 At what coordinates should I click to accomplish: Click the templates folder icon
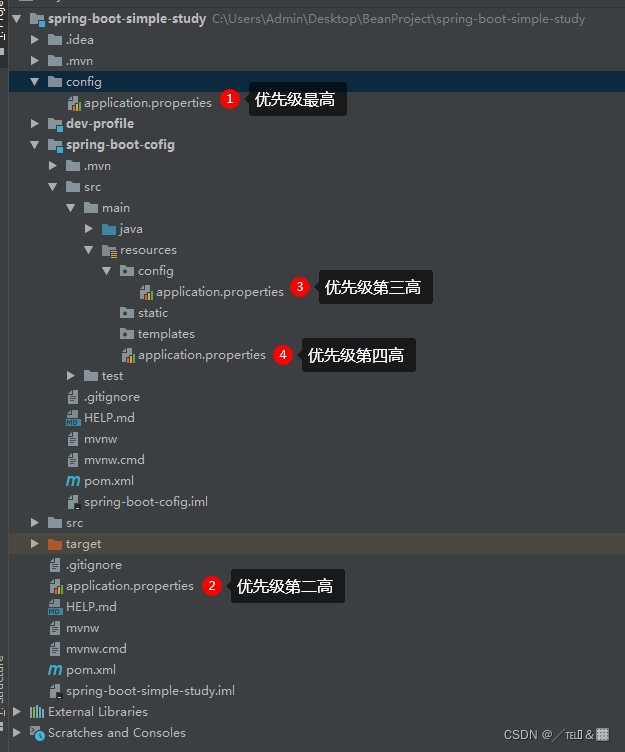pyautogui.click(x=127, y=334)
